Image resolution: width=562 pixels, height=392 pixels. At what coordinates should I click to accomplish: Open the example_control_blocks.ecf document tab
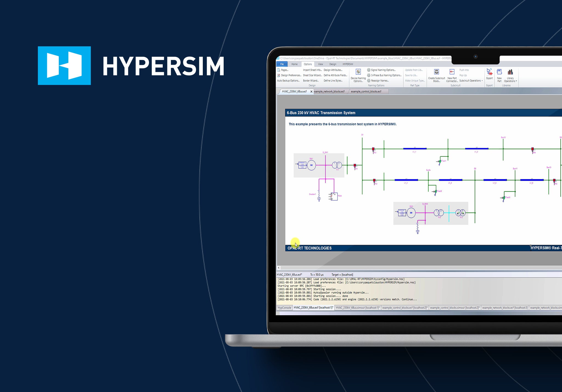tap(366, 92)
